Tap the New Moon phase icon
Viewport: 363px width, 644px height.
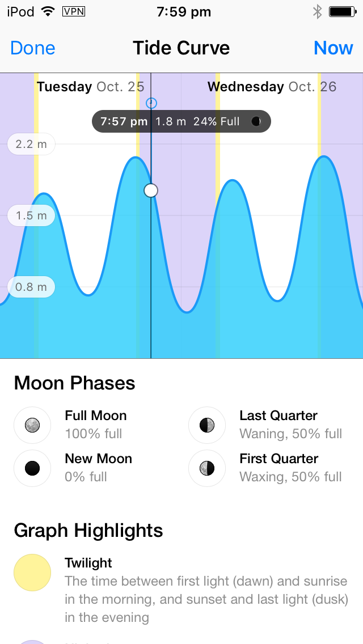32,468
